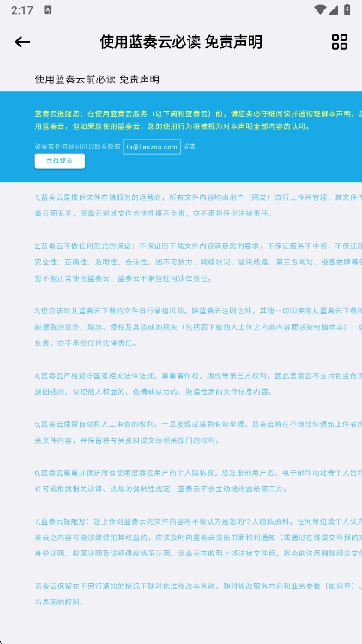This screenshot has width=362, height=644.
Task: Tap the header title 使用蓝奏云必读 免责声明
Action: click(181, 42)
